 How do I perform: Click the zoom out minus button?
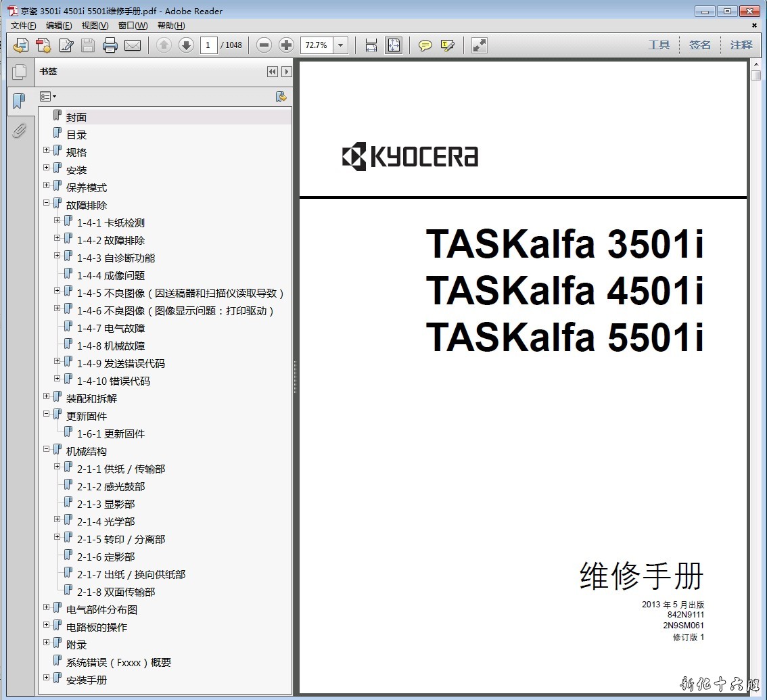[x=264, y=45]
